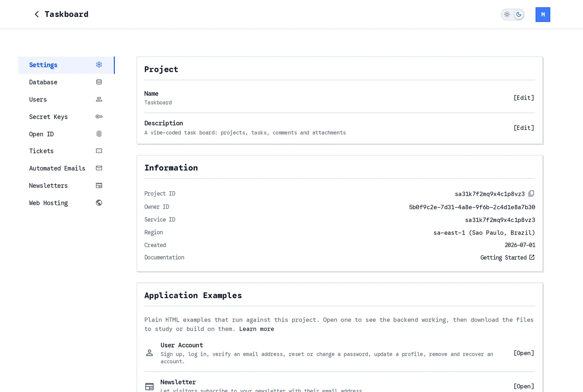Image resolution: width=583 pixels, height=392 pixels.
Task: Click the project description text
Action: 245,133
